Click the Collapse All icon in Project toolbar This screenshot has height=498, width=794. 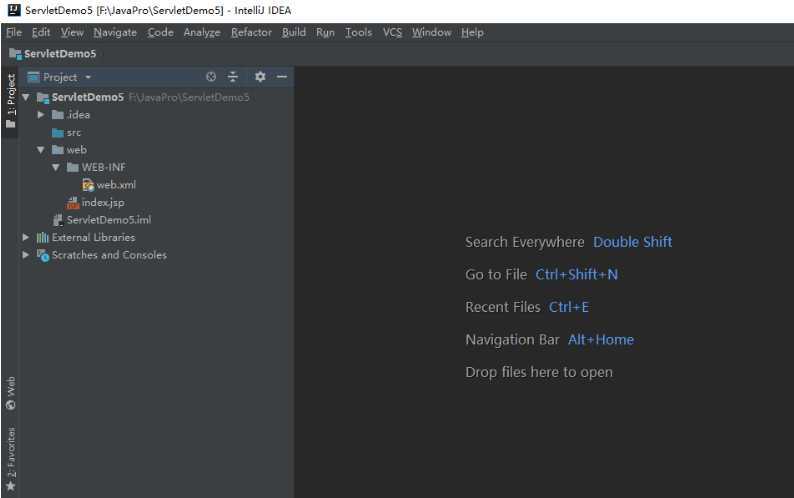point(233,77)
